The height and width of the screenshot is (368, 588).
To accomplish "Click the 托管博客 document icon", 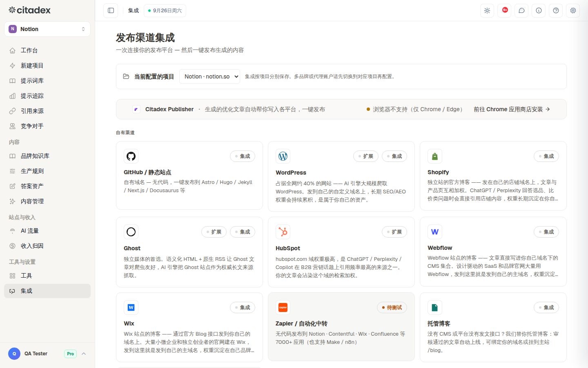I will [x=435, y=307].
